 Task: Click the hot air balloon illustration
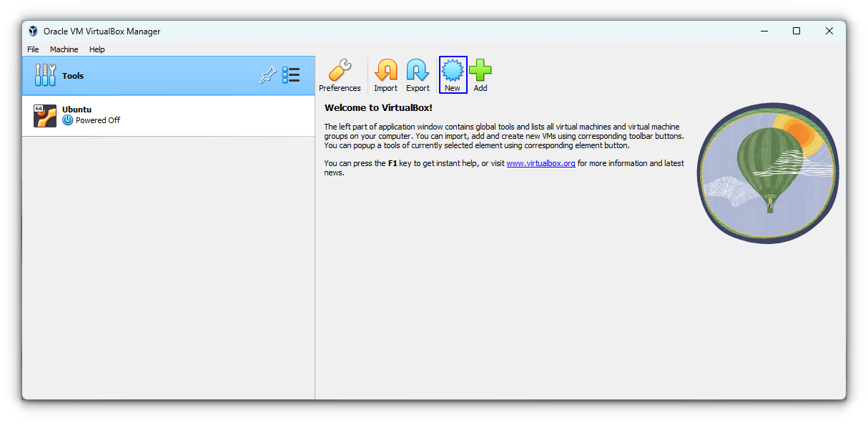[768, 172]
